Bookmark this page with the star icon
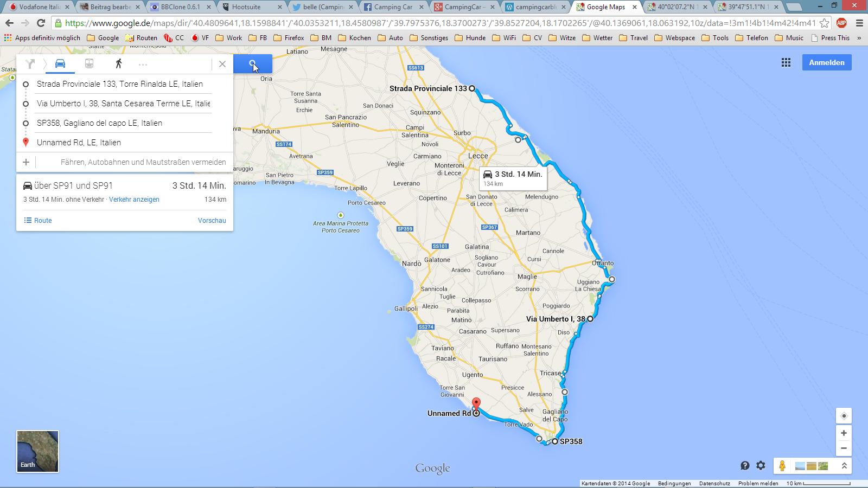This screenshot has height=488, width=868. (824, 23)
